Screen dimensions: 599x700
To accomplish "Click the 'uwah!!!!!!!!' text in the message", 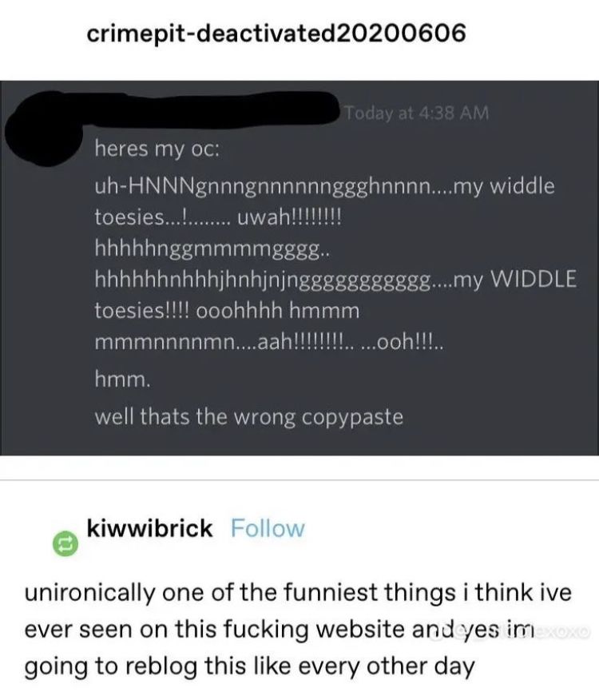I will coord(290,218).
